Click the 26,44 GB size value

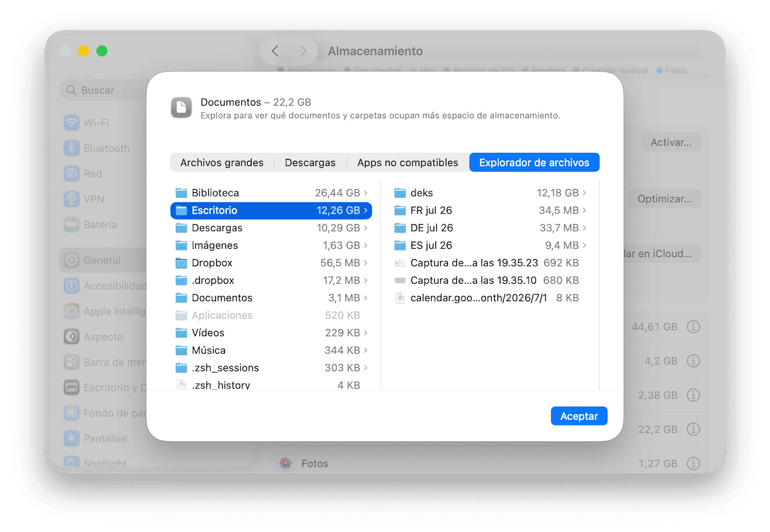point(337,193)
